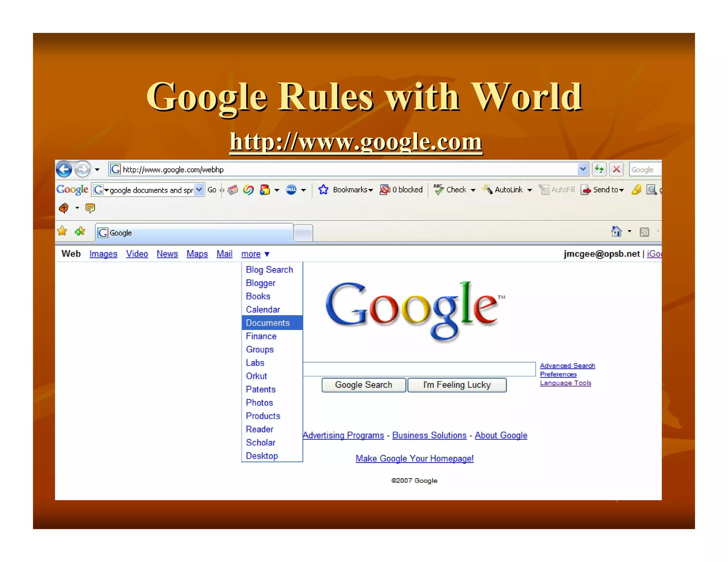Click the green Refresh page icon
Screen dimensions: 728x562
click(599, 169)
